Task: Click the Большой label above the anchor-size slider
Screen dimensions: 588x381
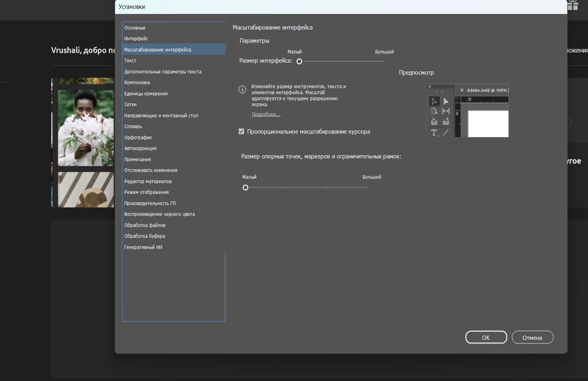Action: [x=372, y=177]
